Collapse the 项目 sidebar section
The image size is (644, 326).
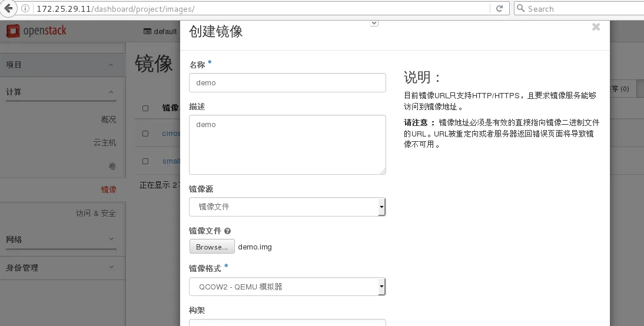62,65
